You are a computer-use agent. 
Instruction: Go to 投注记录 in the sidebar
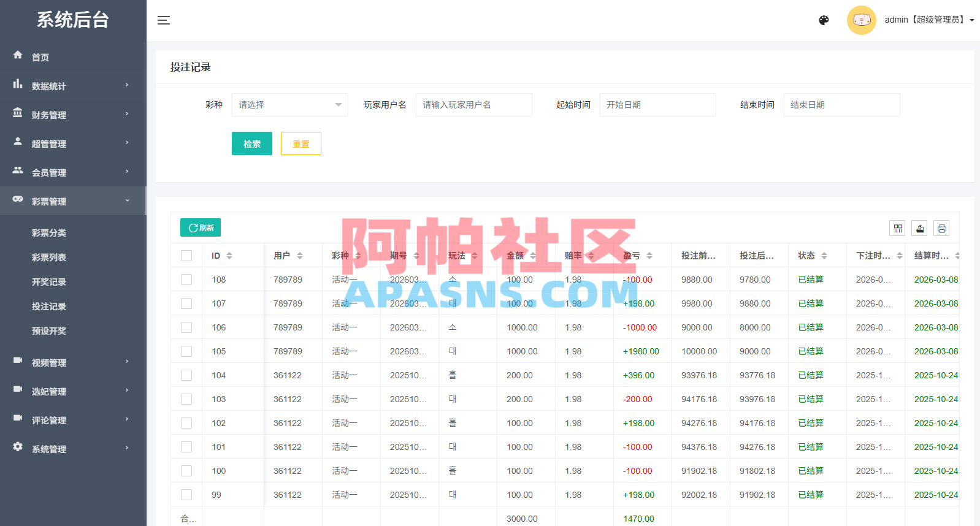tap(49, 307)
